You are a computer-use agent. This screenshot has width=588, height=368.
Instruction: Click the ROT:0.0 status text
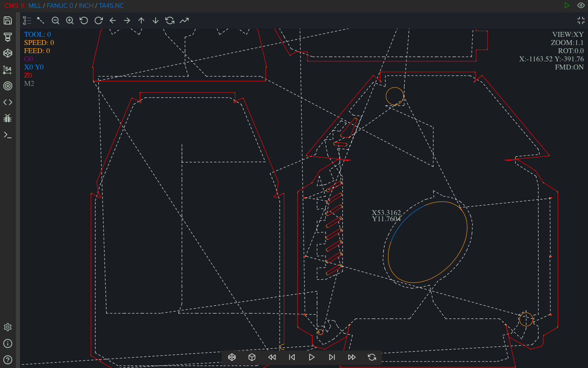(571, 51)
